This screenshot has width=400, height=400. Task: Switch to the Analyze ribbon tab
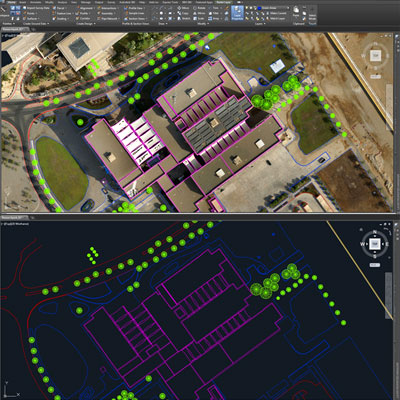click(62, 2)
